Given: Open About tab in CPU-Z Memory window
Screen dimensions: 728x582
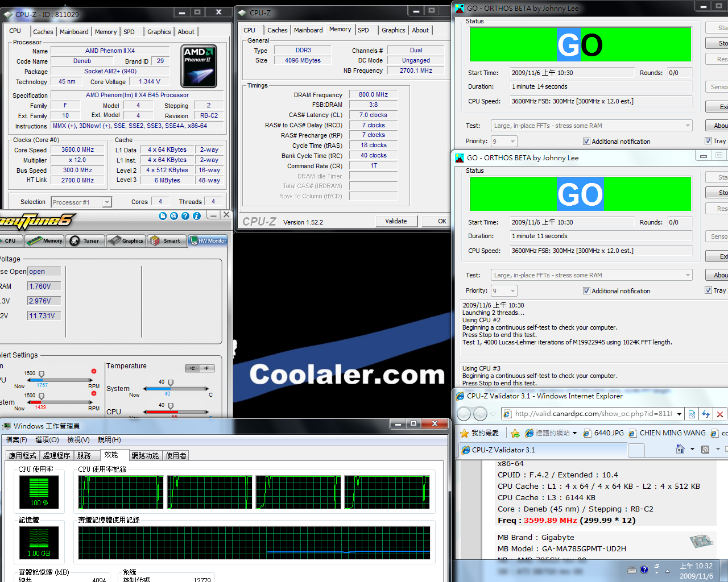Looking at the screenshot, I should click(420, 30).
